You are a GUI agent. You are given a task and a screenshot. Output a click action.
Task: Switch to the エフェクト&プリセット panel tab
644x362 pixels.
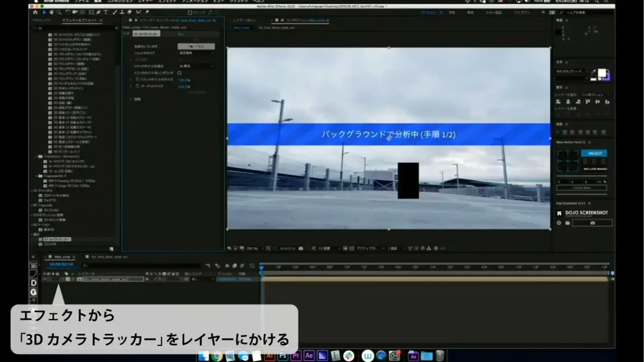click(x=79, y=20)
